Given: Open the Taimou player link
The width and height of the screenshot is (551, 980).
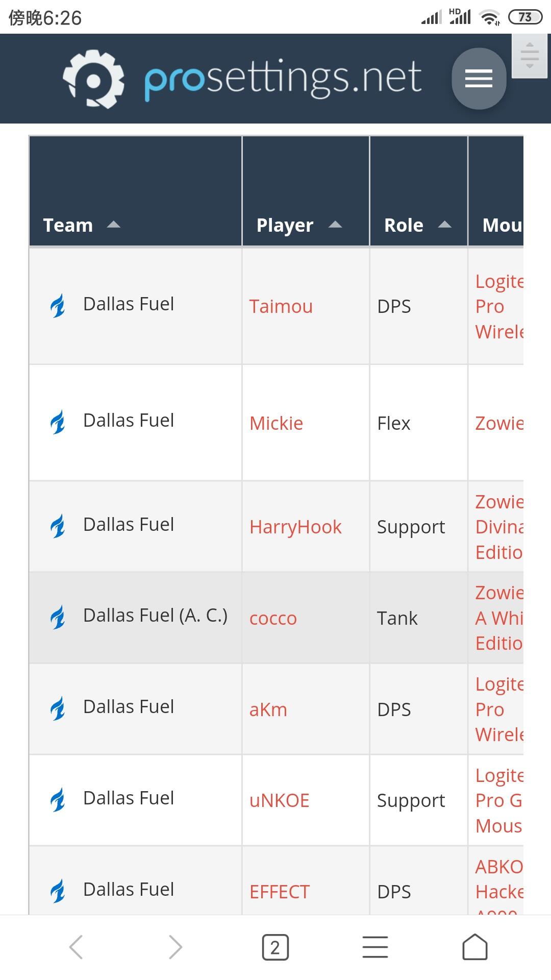Looking at the screenshot, I should pyautogui.click(x=281, y=307).
